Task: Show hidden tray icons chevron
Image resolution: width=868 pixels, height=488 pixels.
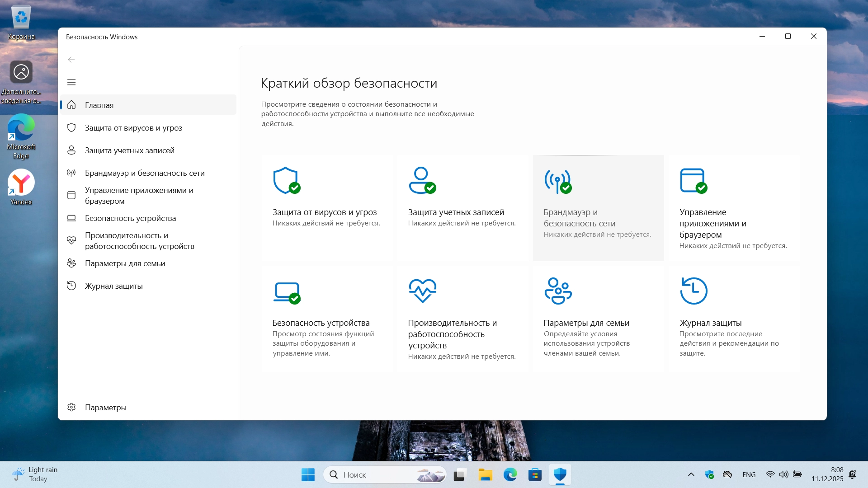Action: tap(691, 474)
